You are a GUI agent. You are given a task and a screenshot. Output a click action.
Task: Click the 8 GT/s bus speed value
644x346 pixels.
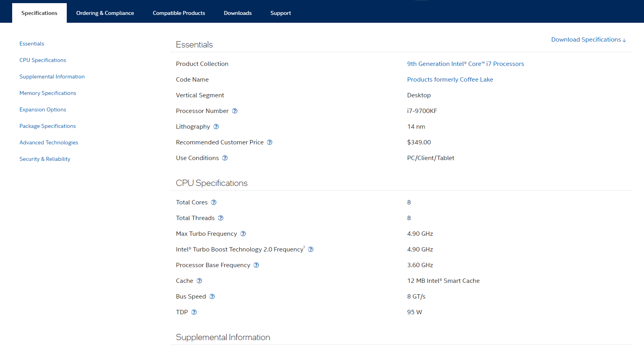click(416, 297)
